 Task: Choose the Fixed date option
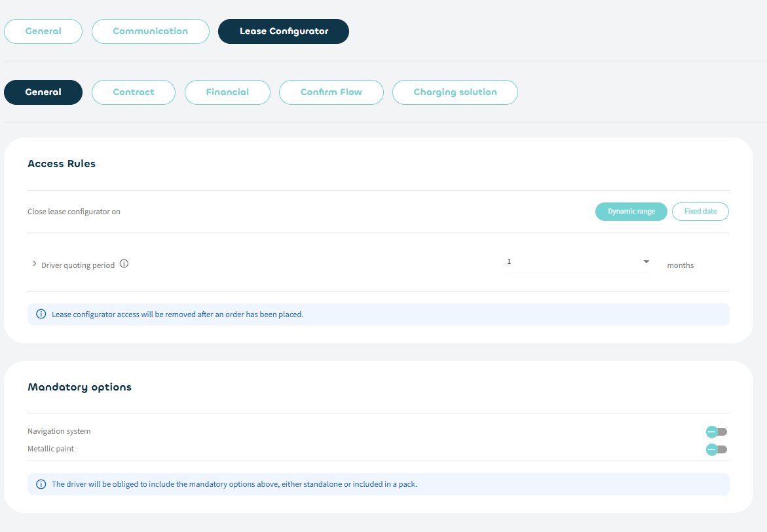click(x=700, y=212)
